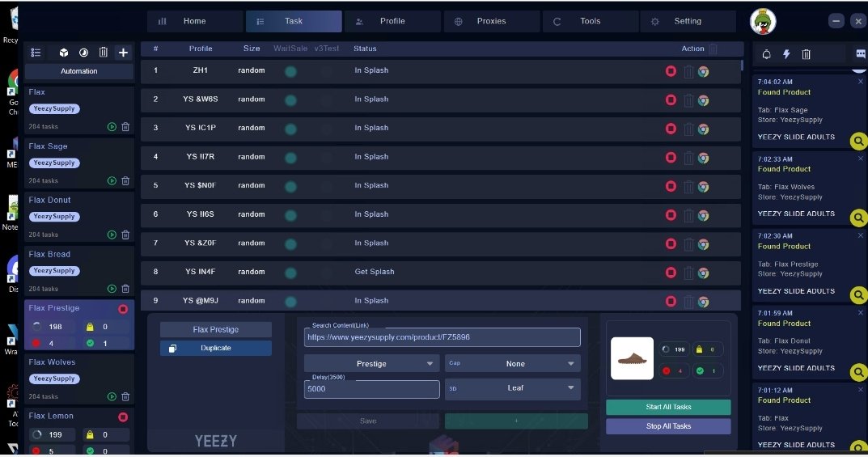The width and height of the screenshot is (868, 457).
Task: Toggle WaitSale for task 5 YS $N0F
Action: [290, 187]
